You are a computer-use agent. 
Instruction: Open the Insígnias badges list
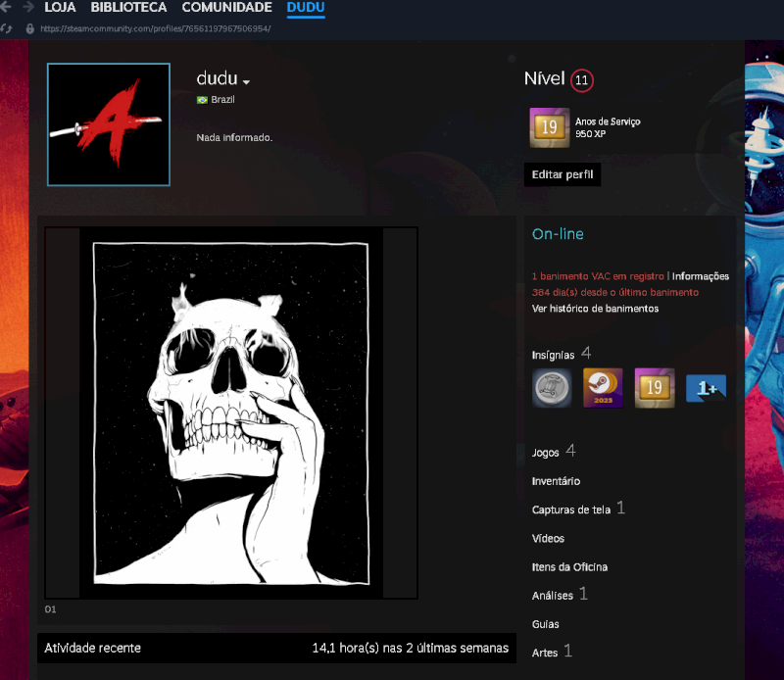561,355
